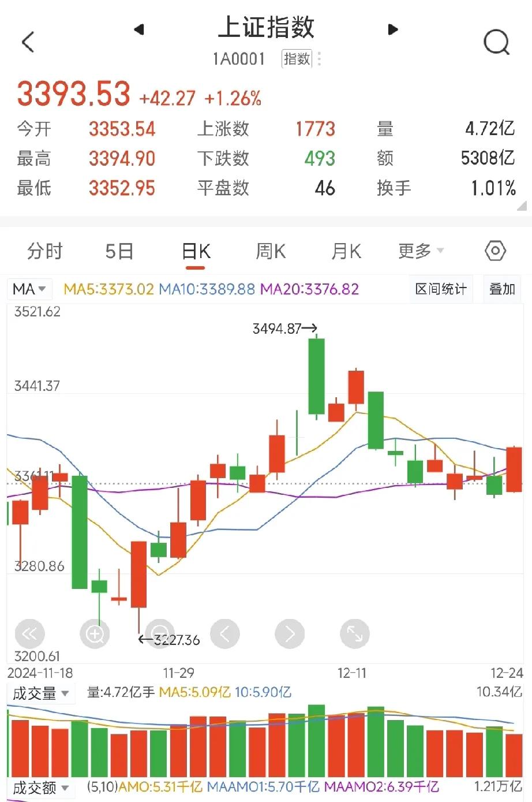Viewport: 532px width, 802px height.
Task: Tap the volume value 4.72亿
Action: [490, 128]
